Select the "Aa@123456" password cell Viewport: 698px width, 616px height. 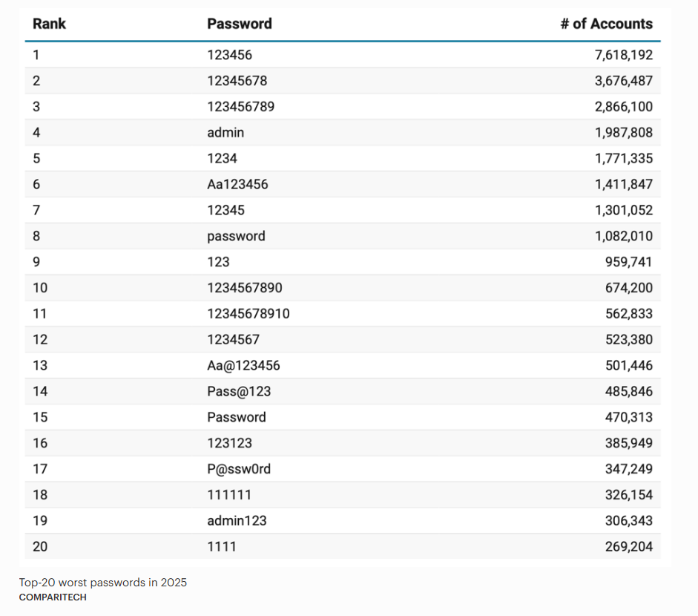pyautogui.click(x=243, y=365)
